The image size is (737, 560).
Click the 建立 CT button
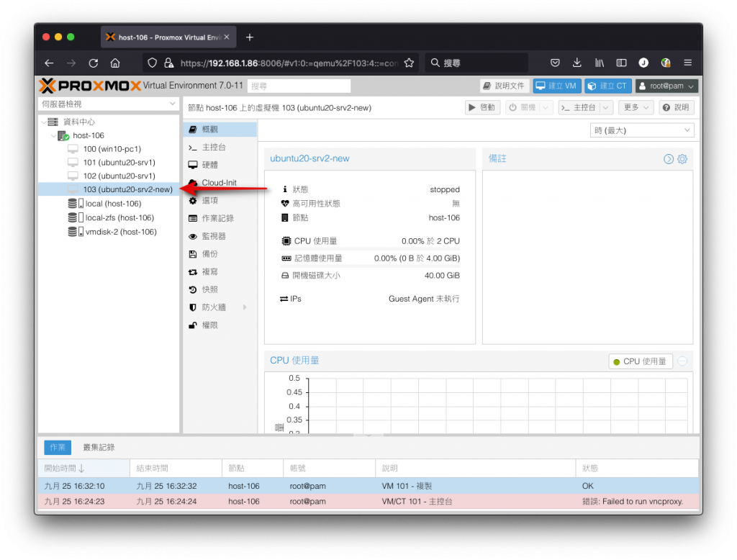tap(608, 86)
